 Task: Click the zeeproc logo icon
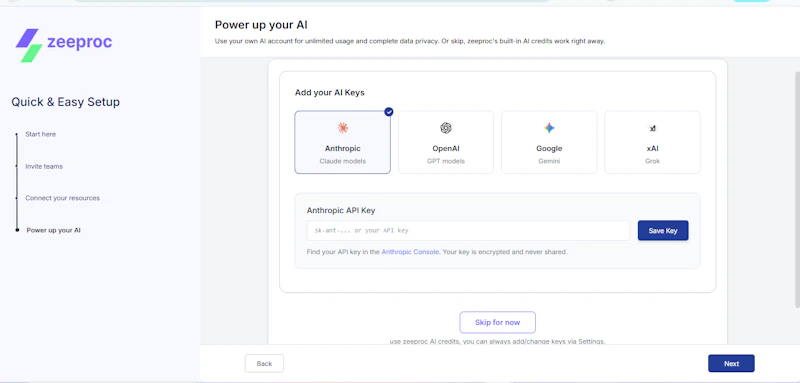[29, 45]
